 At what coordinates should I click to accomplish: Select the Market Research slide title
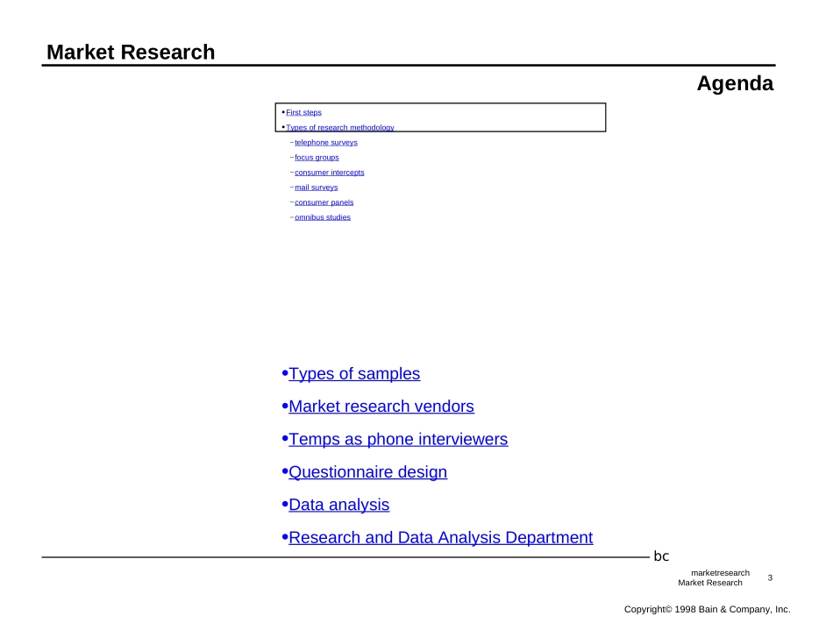131,52
